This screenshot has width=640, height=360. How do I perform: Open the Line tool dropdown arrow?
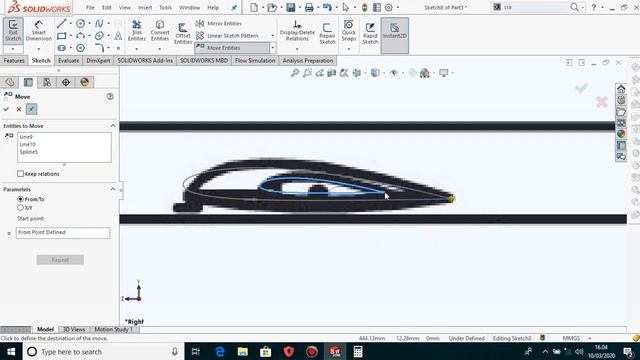click(70, 24)
